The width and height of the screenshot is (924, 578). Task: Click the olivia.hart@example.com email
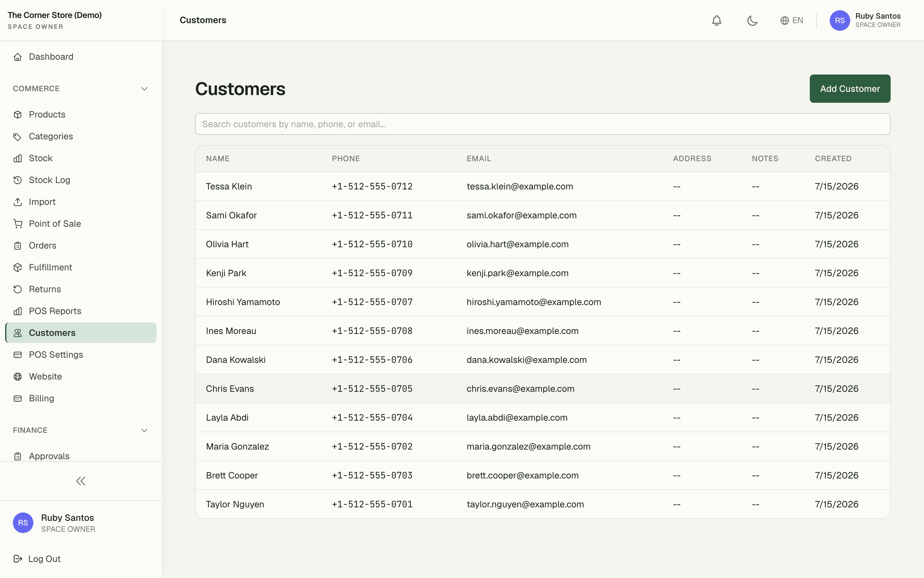click(518, 244)
